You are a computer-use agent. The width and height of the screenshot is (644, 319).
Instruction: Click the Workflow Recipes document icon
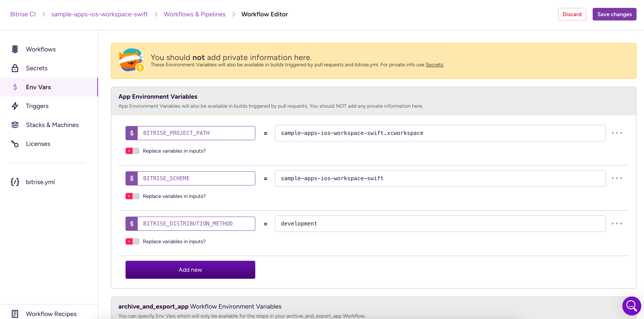pyautogui.click(x=15, y=313)
